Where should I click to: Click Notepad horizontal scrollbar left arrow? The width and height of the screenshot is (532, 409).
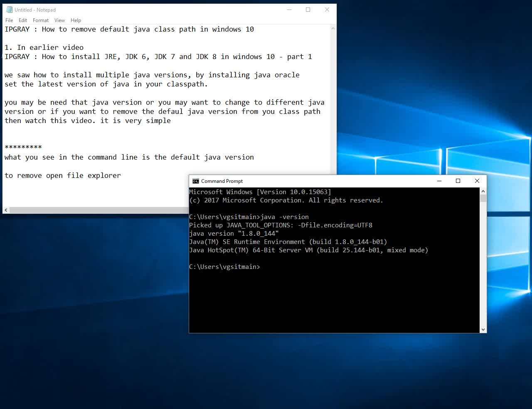[6, 210]
